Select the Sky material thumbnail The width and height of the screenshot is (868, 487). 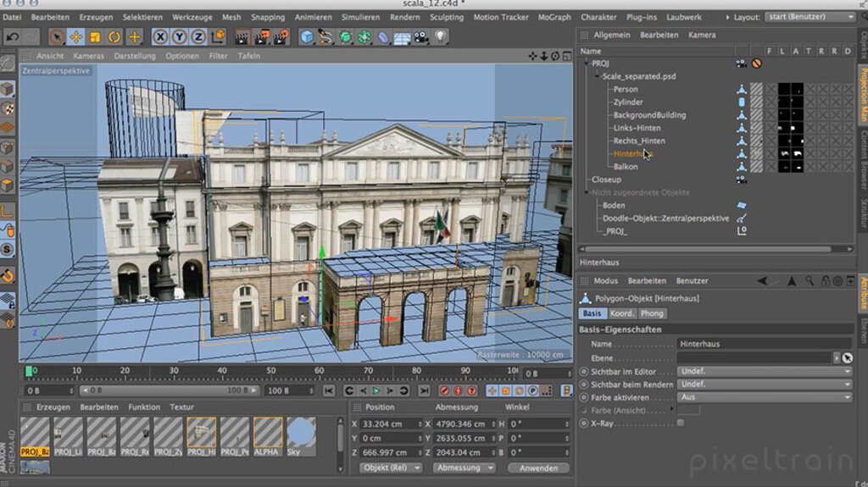pos(301,437)
